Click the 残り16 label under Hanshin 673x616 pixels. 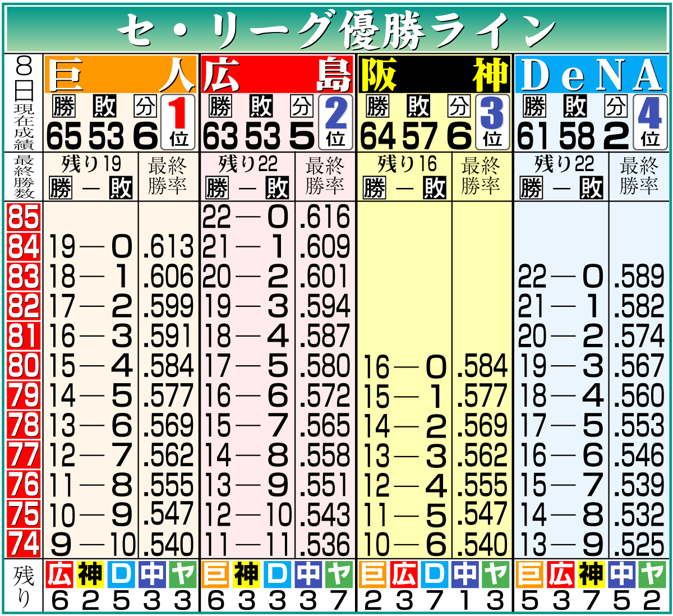407,164
